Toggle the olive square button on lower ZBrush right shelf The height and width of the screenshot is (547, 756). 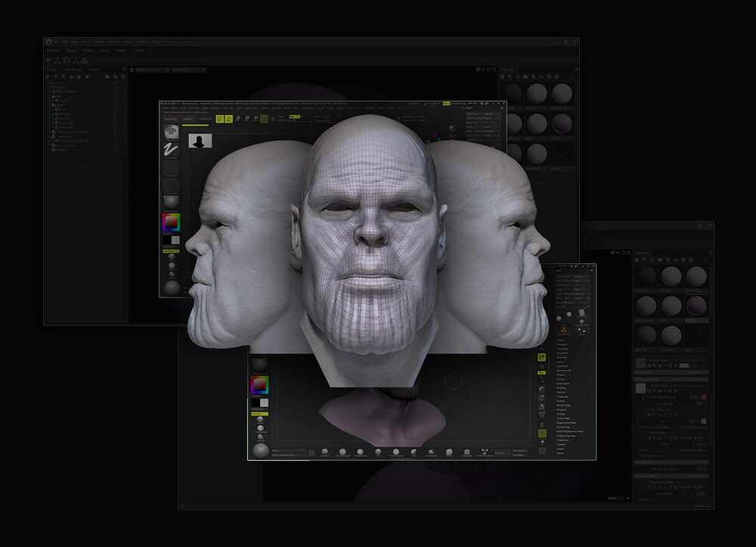542,434
